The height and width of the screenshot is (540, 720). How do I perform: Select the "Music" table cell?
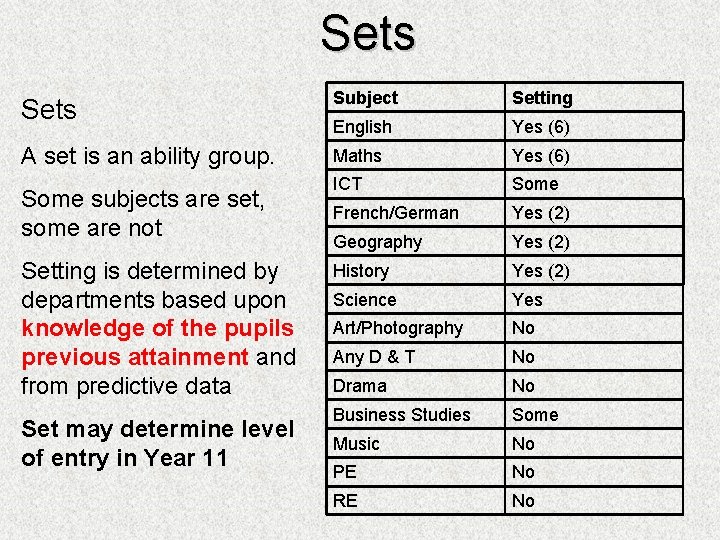click(356, 444)
